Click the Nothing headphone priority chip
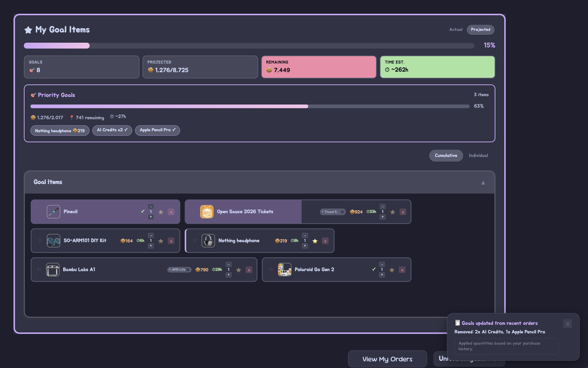 [60, 131]
